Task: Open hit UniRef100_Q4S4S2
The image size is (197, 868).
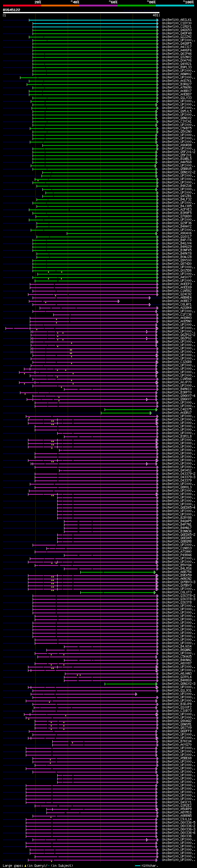Action: tap(176, 470)
